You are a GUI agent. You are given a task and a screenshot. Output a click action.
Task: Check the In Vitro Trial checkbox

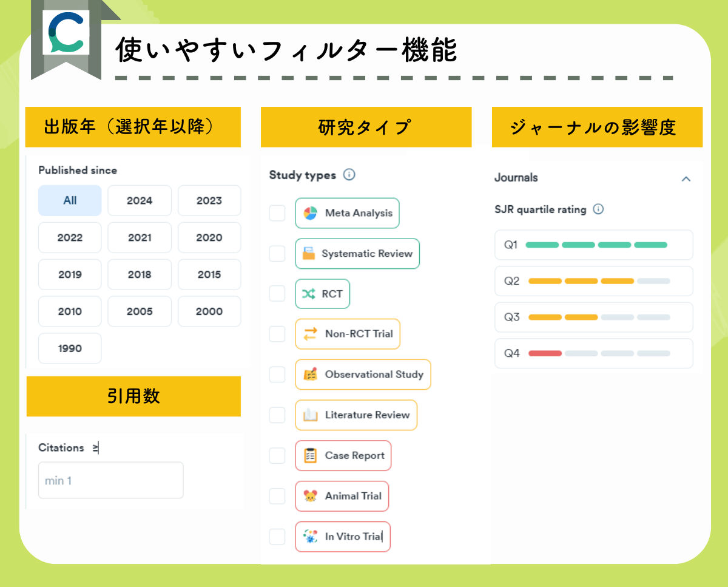point(277,537)
